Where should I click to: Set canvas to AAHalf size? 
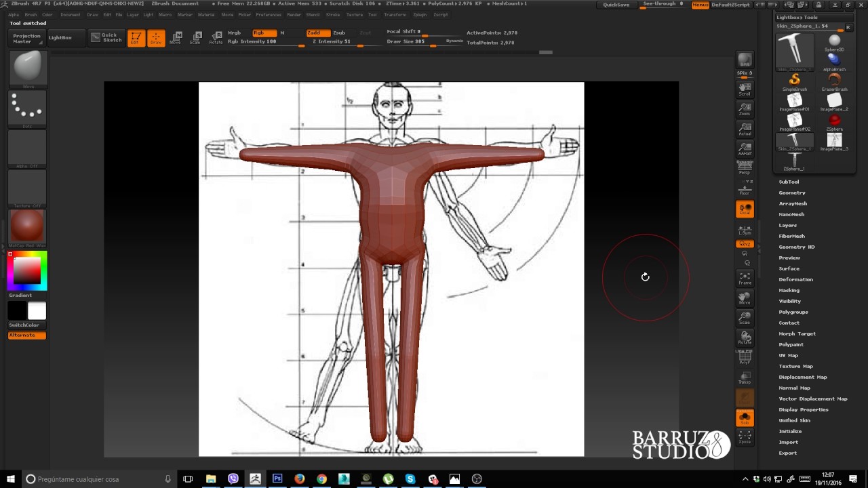tap(745, 148)
